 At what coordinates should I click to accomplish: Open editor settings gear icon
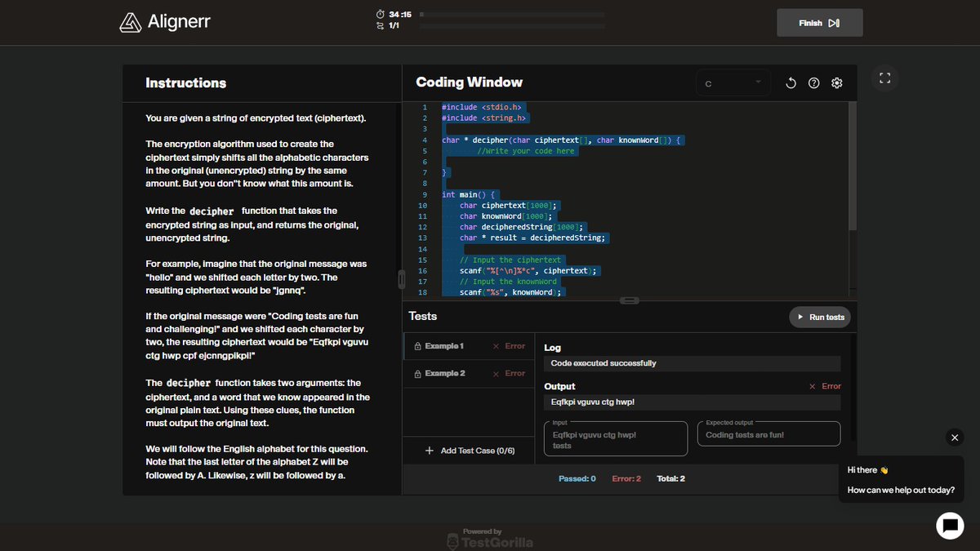pyautogui.click(x=836, y=82)
